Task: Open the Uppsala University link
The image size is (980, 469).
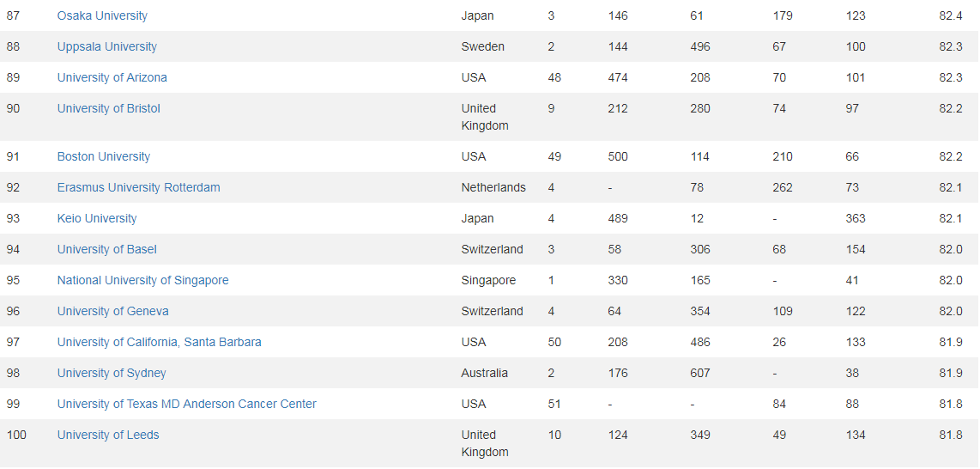Action: [107, 47]
